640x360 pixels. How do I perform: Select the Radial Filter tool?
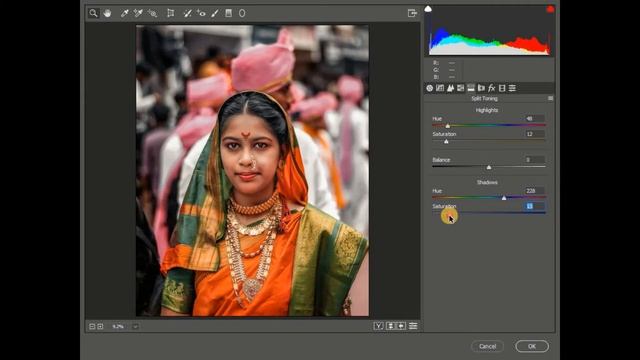(x=242, y=13)
